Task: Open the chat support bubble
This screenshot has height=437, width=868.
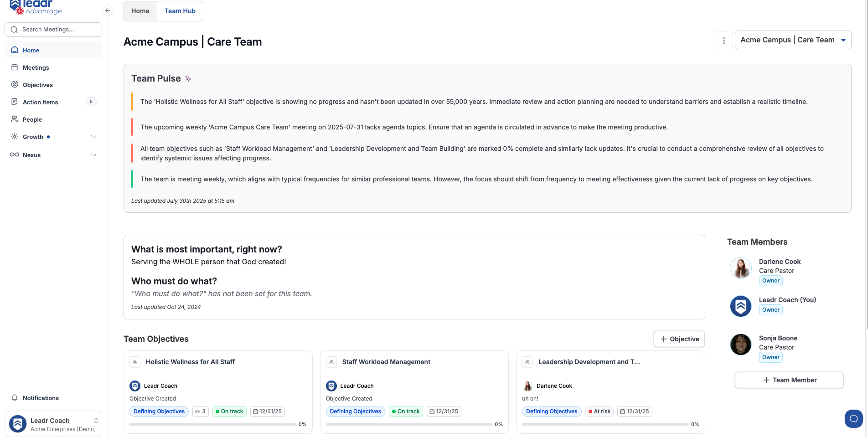Action: (854, 419)
